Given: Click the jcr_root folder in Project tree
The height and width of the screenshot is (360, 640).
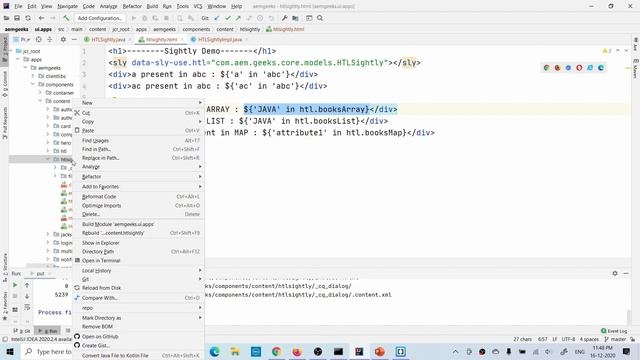Looking at the screenshot, I should pos(31,51).
